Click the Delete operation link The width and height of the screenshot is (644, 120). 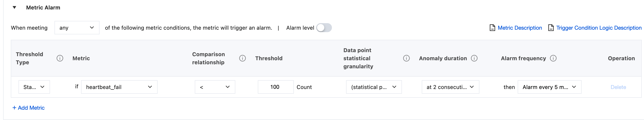click(x=618, y=87)
